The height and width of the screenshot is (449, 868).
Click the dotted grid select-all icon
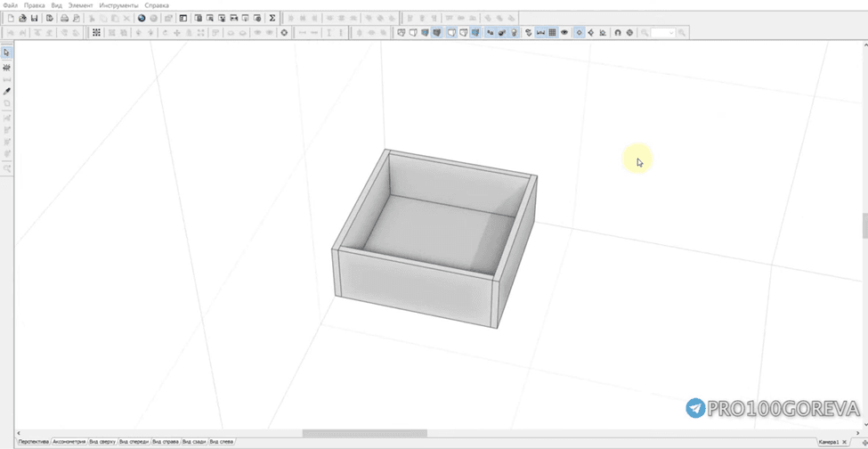[x=96, y=33]
